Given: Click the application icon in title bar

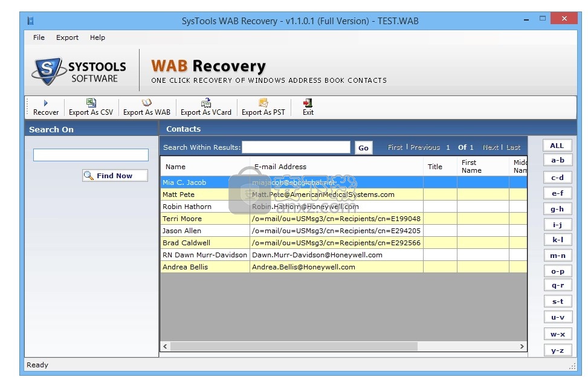Looking at the screenshot, I should 30,21.
